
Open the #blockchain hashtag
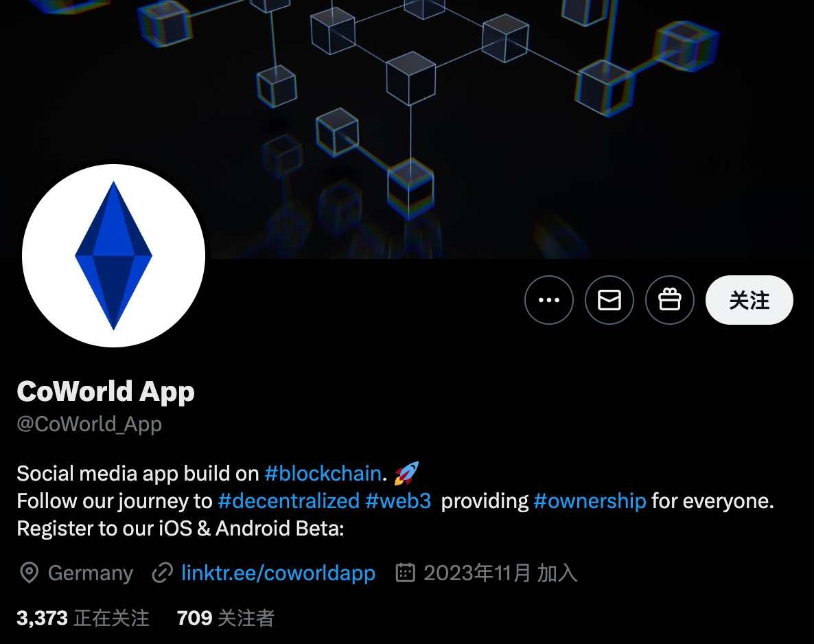click(323, 474)
